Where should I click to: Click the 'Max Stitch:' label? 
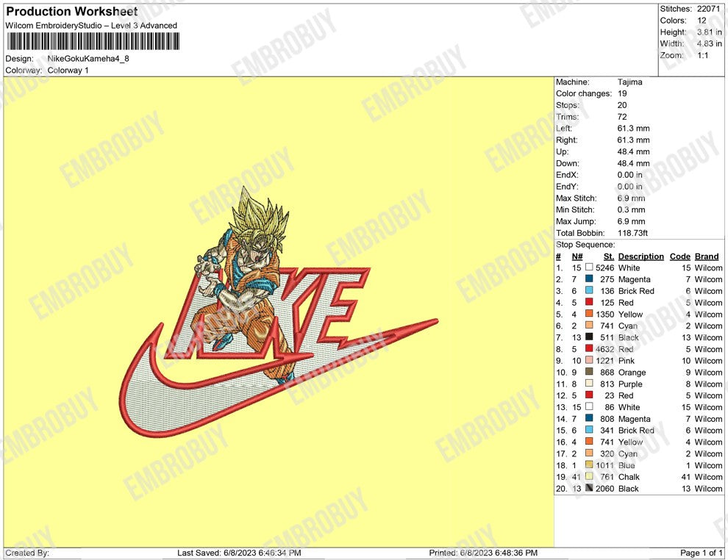(577, 198)
